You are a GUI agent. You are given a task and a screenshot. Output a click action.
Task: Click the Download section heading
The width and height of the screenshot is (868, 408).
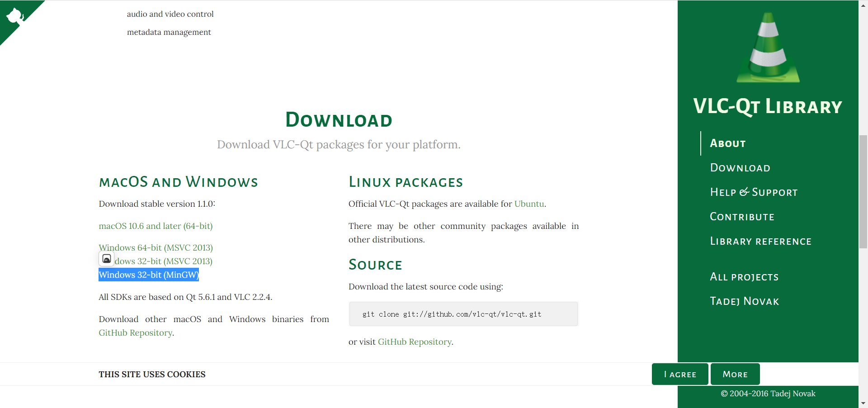(339, 120)
